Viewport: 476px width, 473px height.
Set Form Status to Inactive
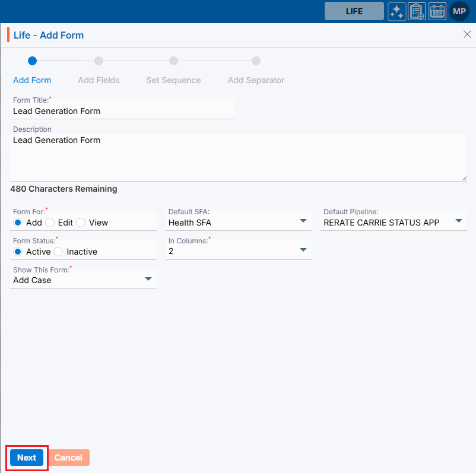[58, 252]
